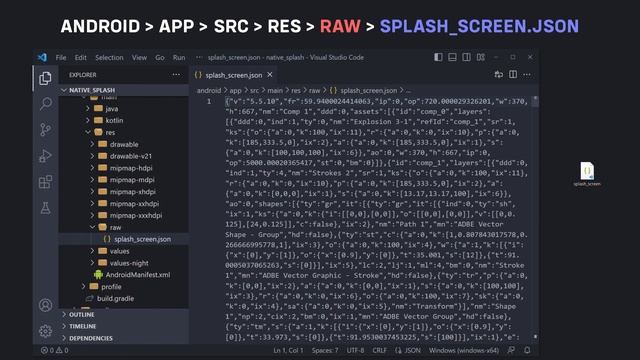Click the VS Code logo icon
The height and width of the screenshot is (360, 640).
point(42,58)
